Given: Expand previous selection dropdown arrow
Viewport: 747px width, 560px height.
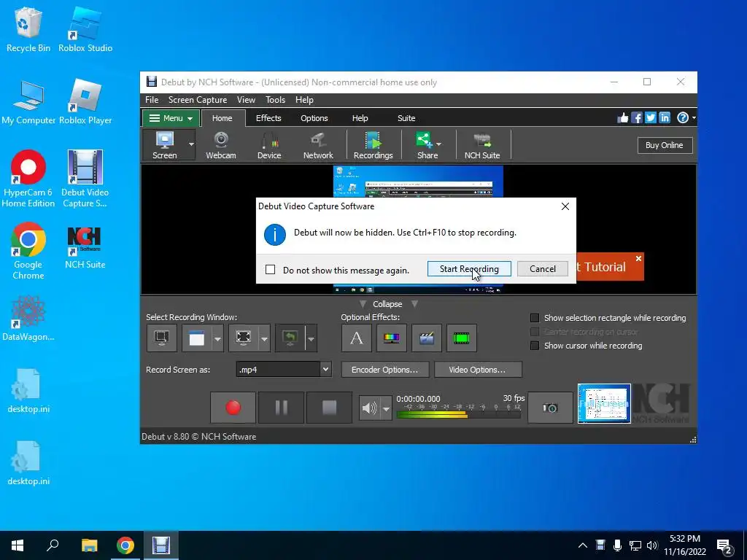Looking at the screenshot, I should 311,338.
